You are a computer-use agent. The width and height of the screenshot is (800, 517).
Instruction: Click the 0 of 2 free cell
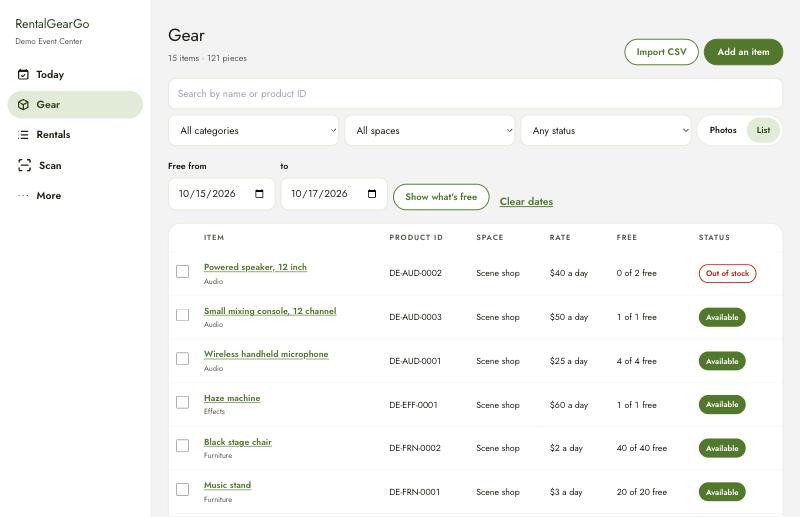[636, 273]
